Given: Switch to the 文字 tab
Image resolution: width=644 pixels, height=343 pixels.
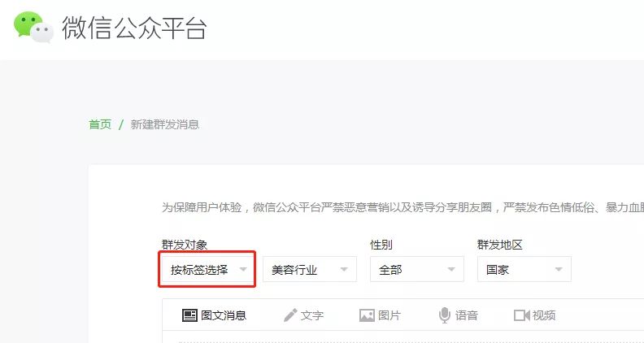Looking at the screenshot, I should 303,315.
